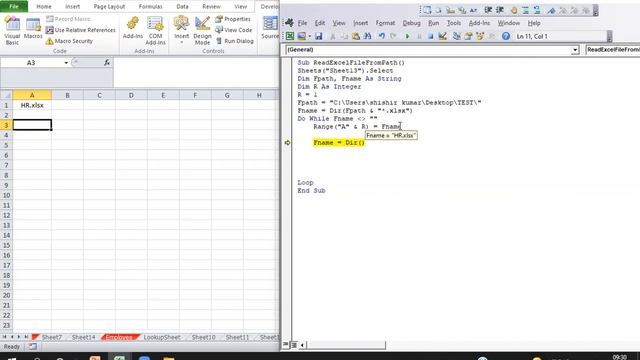Viewport: 640px width, 360px height.
Task: Switch to the Formulas ribbon tab
Action: [x=150, y=7]
